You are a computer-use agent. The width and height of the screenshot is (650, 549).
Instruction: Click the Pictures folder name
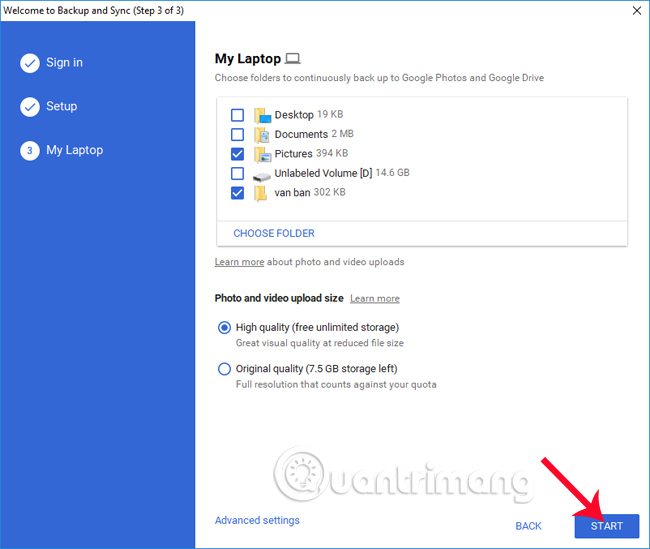(293, 154)
